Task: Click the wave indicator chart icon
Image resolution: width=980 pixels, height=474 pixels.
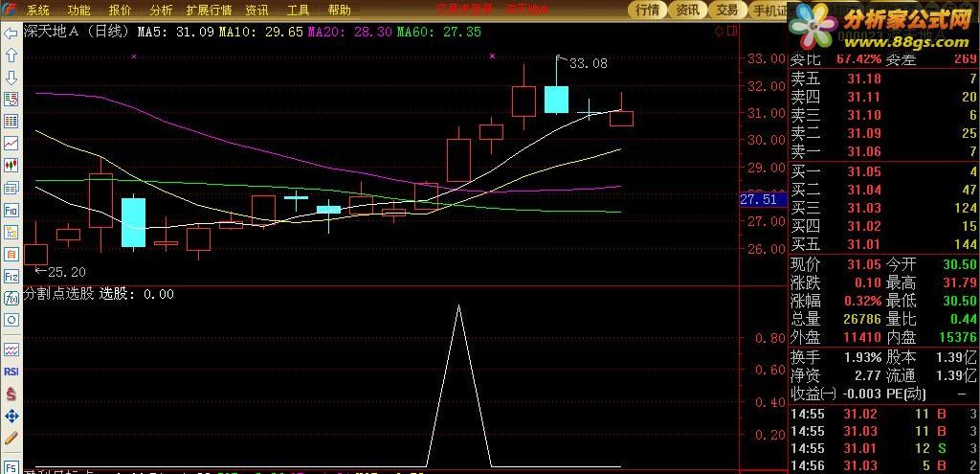Action: click(x=11, y=349)
